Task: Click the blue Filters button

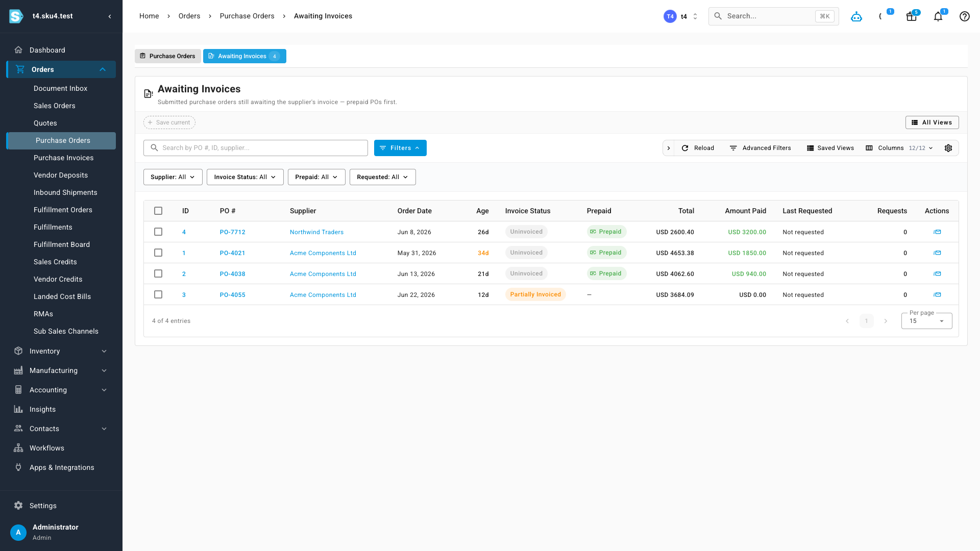Action: (400, 148)
